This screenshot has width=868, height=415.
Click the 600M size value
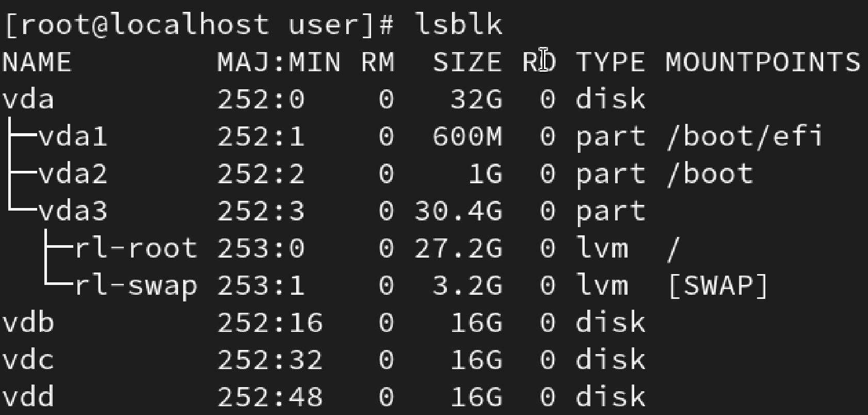click(x=467, y=137)
